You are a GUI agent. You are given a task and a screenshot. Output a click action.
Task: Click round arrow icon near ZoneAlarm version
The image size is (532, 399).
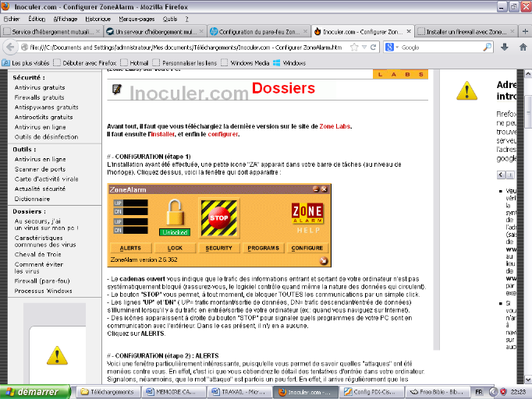coord(324,260)
